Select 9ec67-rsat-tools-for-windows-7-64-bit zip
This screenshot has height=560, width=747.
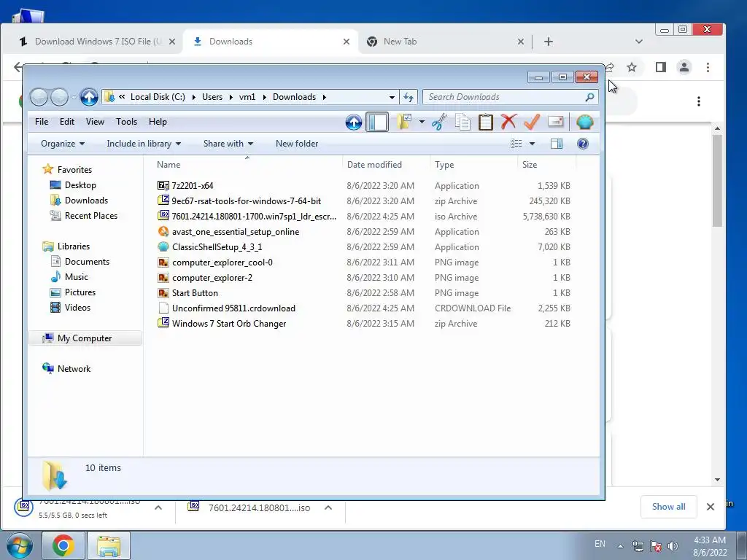(247, 201)
